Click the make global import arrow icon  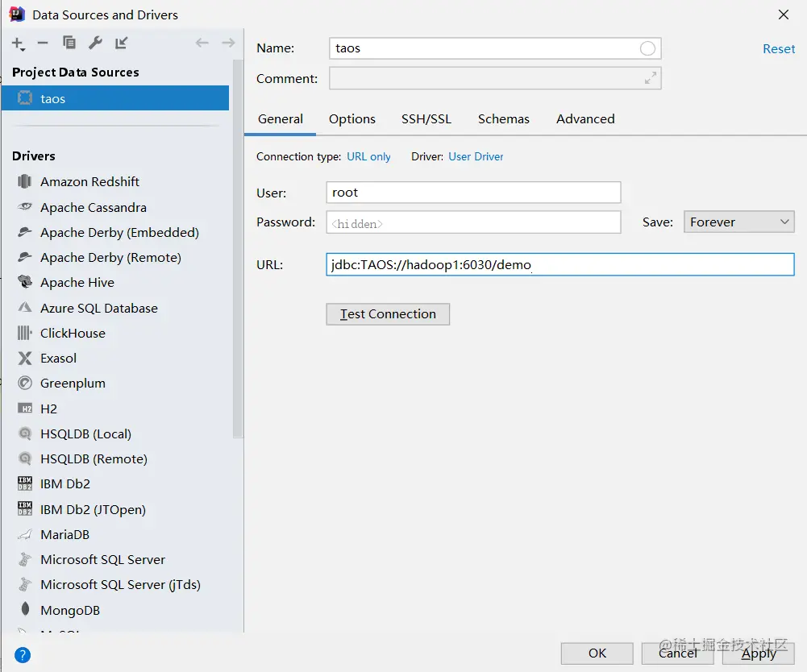pos(122,43)
